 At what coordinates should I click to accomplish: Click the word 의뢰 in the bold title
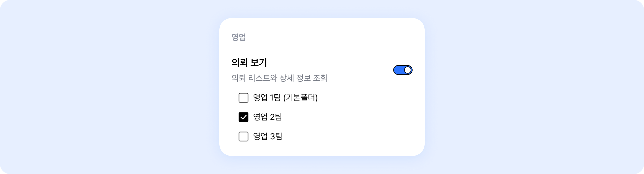coord(239,62)
